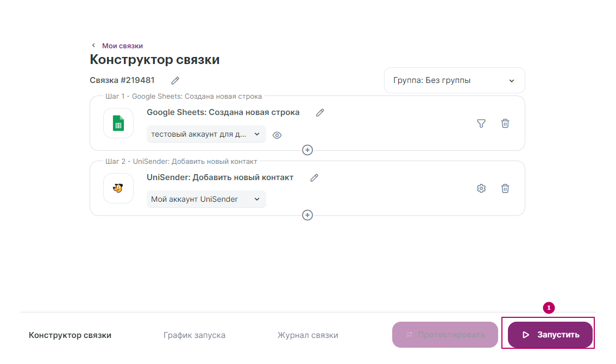
Task: Click the Шаг 1 - Google Sheets legend label
Action: (x=184, y=97)
